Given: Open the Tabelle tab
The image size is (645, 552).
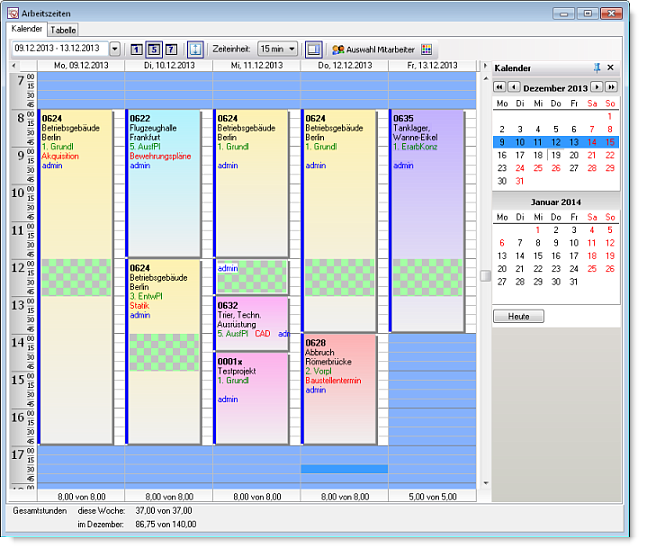Looking at the screenshot, I should 62,30.
